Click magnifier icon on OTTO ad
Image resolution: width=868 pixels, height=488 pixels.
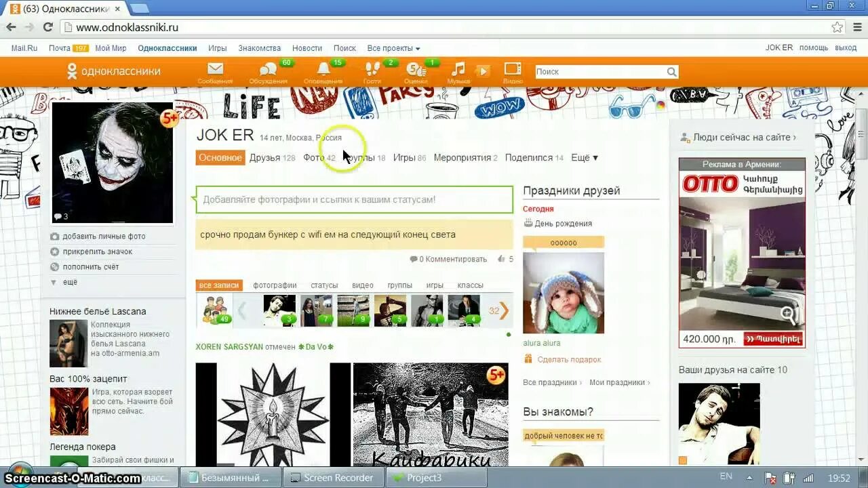[x=788, y=315]
